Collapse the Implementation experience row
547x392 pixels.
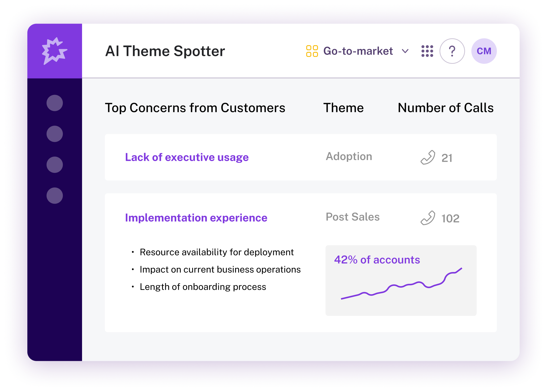301,263
